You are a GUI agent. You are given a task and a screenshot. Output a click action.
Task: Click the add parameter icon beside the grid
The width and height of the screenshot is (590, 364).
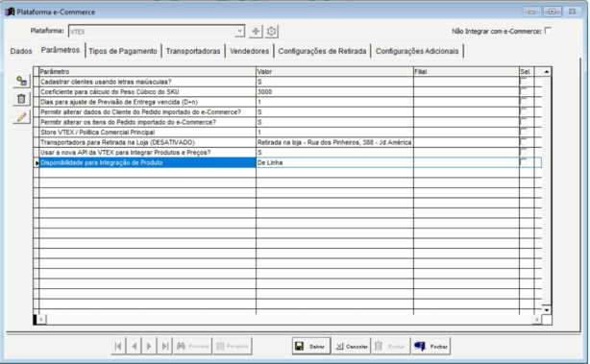coord(21,81)
